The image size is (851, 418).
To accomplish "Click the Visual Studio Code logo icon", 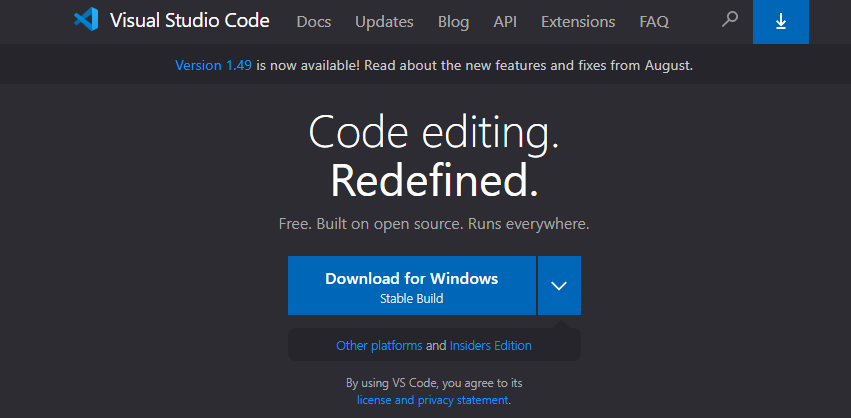I will pos(86,20).
